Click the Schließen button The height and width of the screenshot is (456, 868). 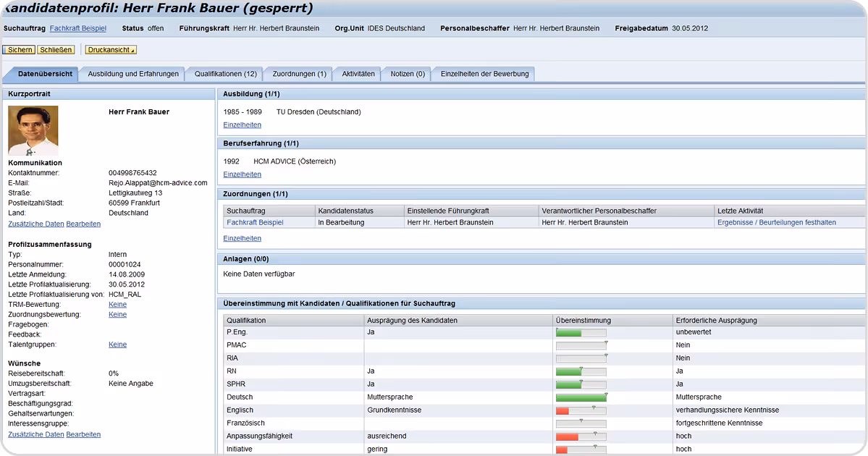click(56, 50)
